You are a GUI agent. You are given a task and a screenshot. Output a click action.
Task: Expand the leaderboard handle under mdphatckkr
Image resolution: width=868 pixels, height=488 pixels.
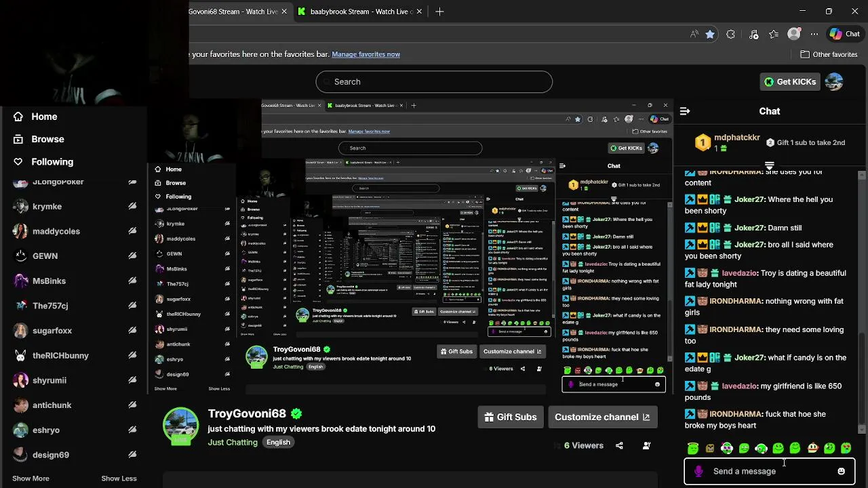tap(770, 165)
